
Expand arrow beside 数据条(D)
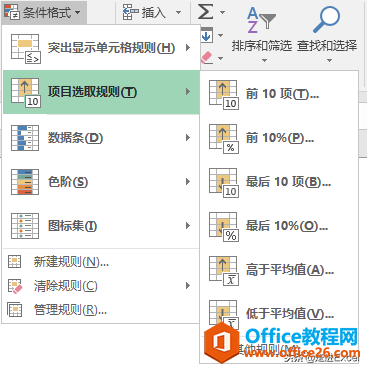188,138
